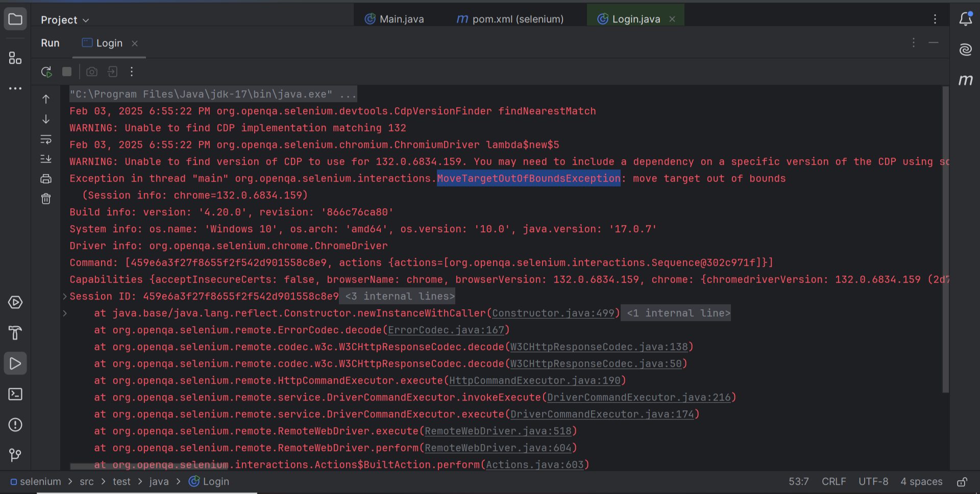Screen dimensions: 980x494
Task: Open the RemoteWebDriver.java:604 link
Action: (x=498, y=448)
